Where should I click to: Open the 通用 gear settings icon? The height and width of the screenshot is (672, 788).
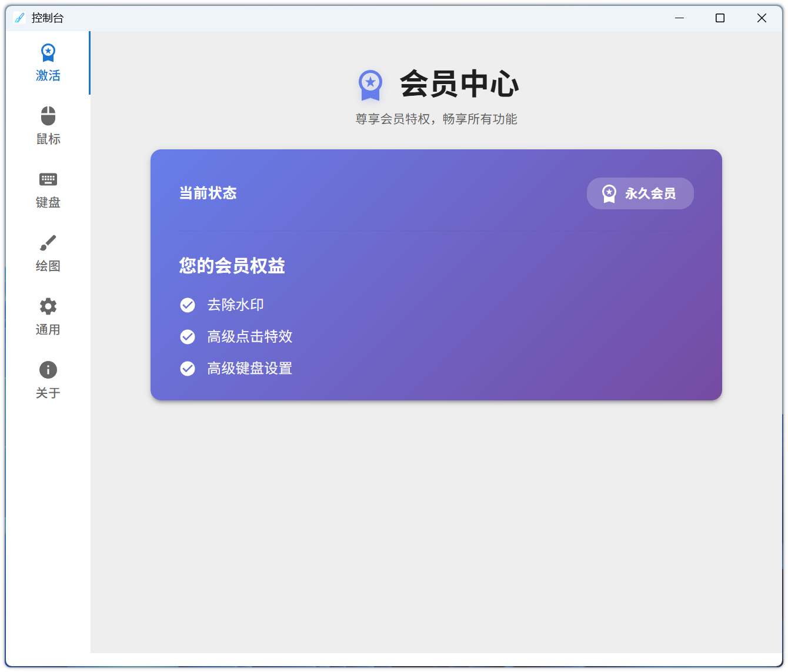pyautogui.click(x=48, y=306)
